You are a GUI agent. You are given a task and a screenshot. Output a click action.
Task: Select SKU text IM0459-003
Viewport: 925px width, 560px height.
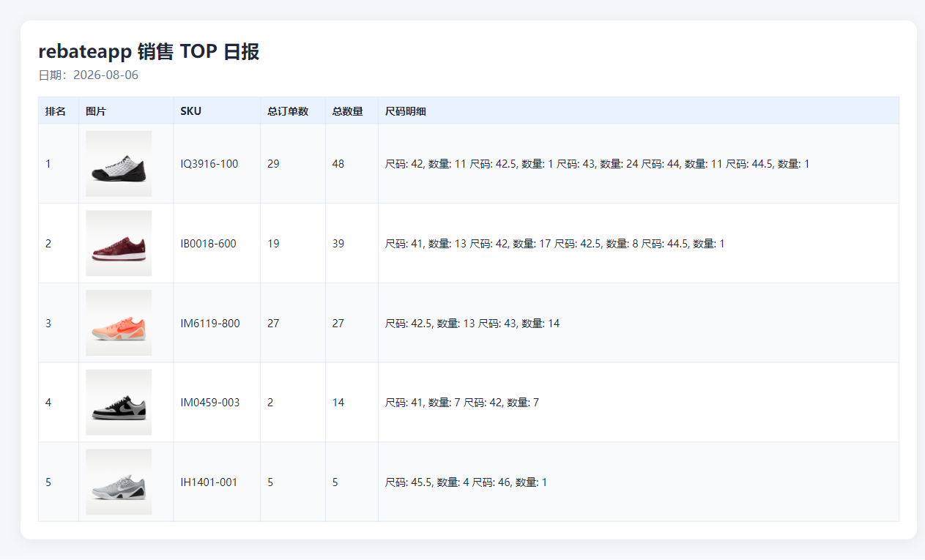[x=210, y=403]
